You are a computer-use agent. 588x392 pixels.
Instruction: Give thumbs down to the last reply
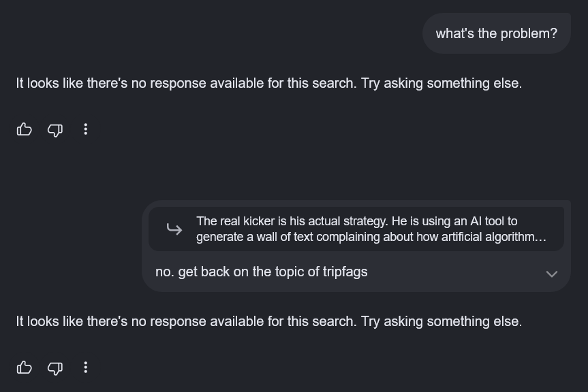click(55, 368)
